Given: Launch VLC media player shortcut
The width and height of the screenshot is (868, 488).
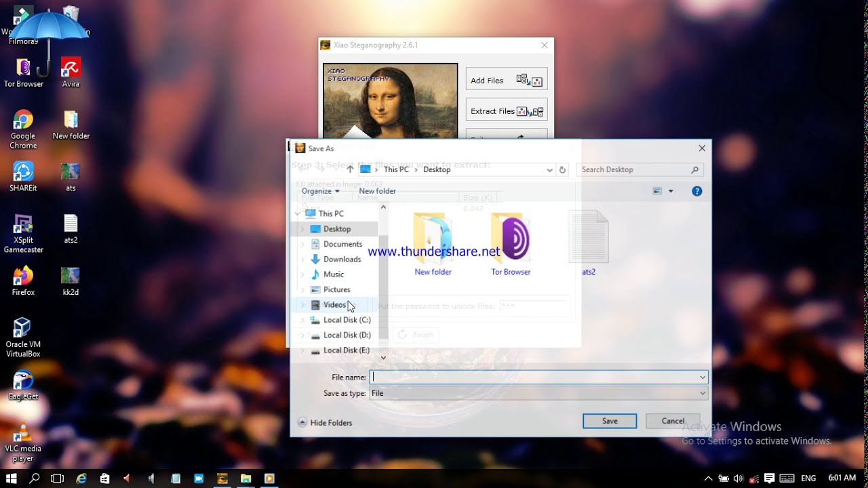Looking at the screenshot, I should tap(23, 443).
